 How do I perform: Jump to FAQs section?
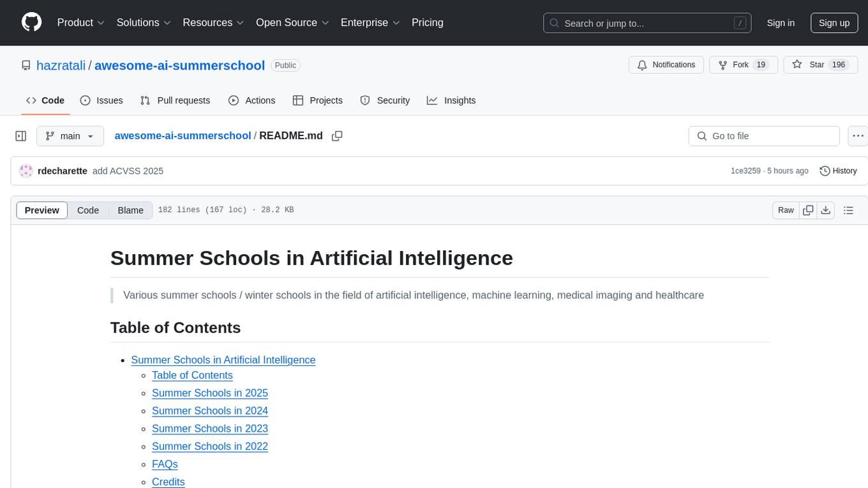point(165,464)
